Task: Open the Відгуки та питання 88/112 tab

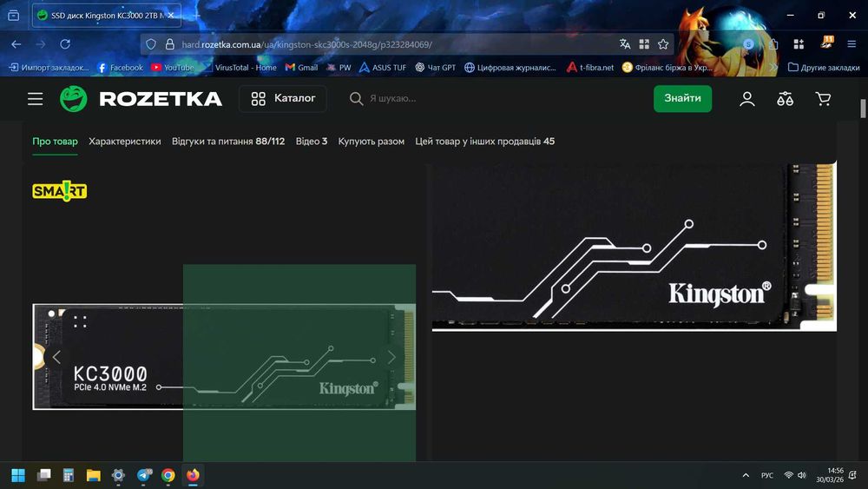Action: pyautogui.click(x=228, y=142)
